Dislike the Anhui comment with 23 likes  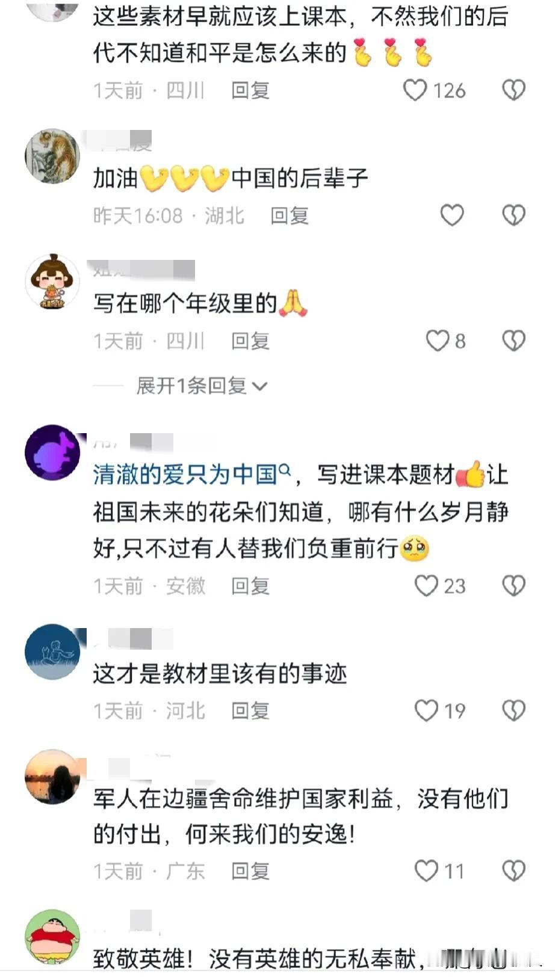(x=513, y=585)
